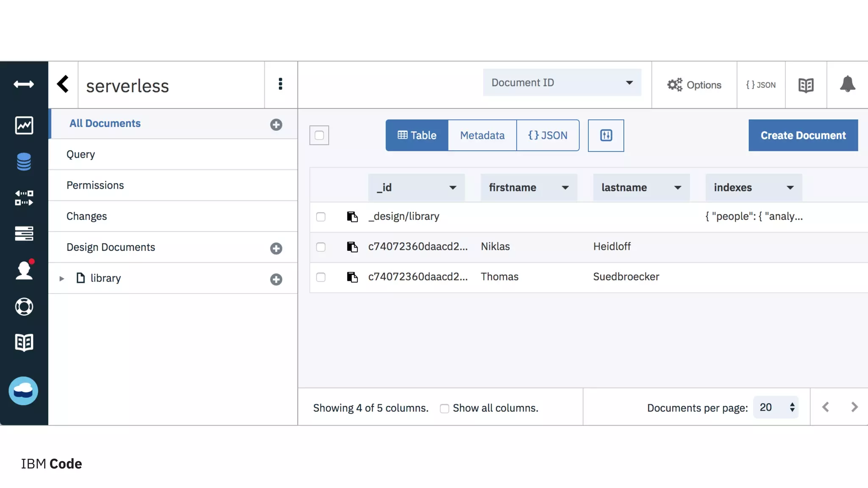Open the Replication icon in sidebar
This screenshot has height=488, width=868.
(24, 198)
